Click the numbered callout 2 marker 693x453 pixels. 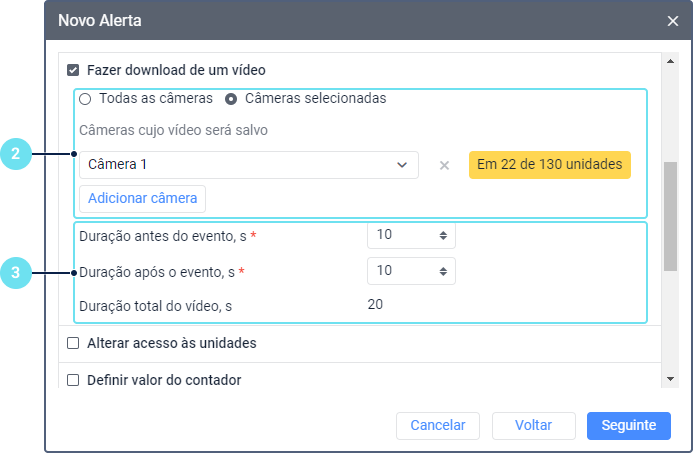pos(15,154)
